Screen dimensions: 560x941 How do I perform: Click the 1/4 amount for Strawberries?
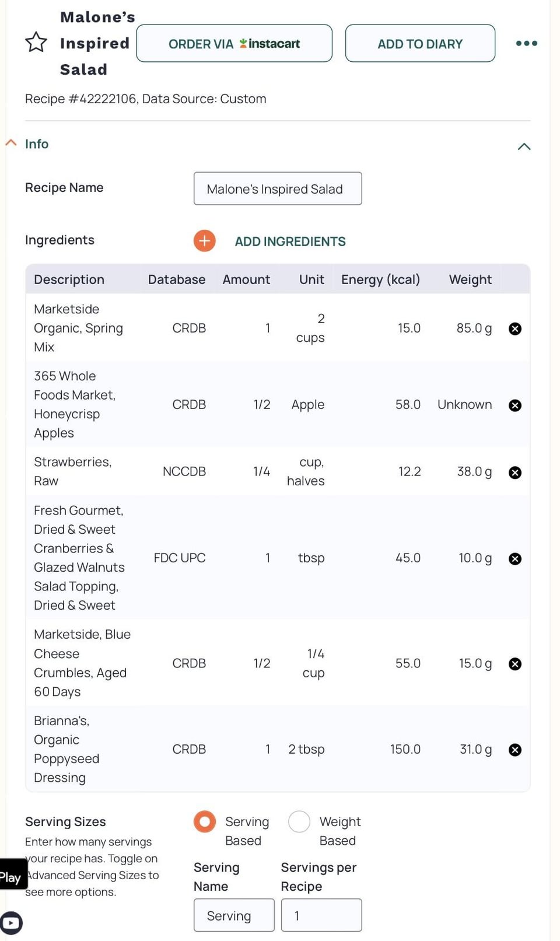pyautogui.click(x=262, y=471)
